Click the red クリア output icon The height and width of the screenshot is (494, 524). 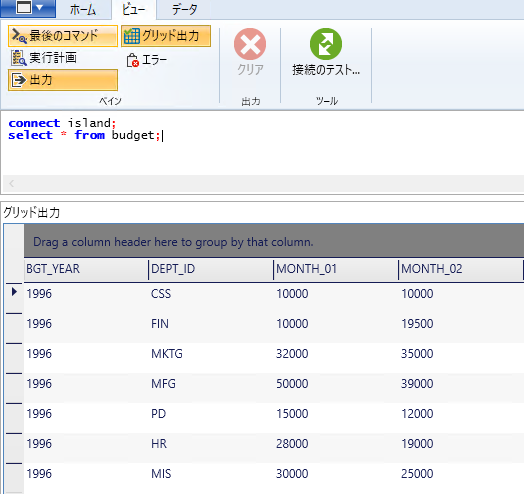click(250, 44)
